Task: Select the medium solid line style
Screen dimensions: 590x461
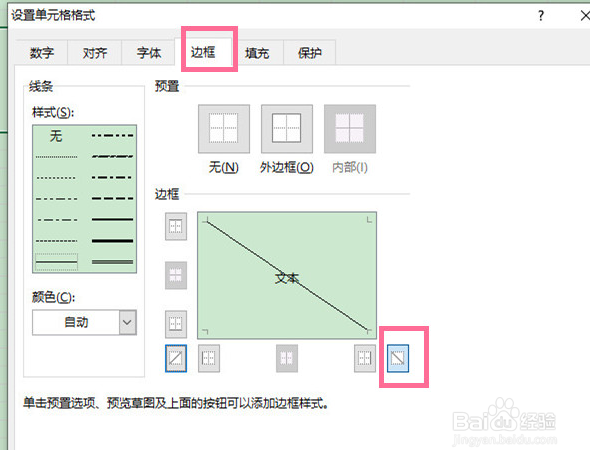Action: [x=113, y=219]
